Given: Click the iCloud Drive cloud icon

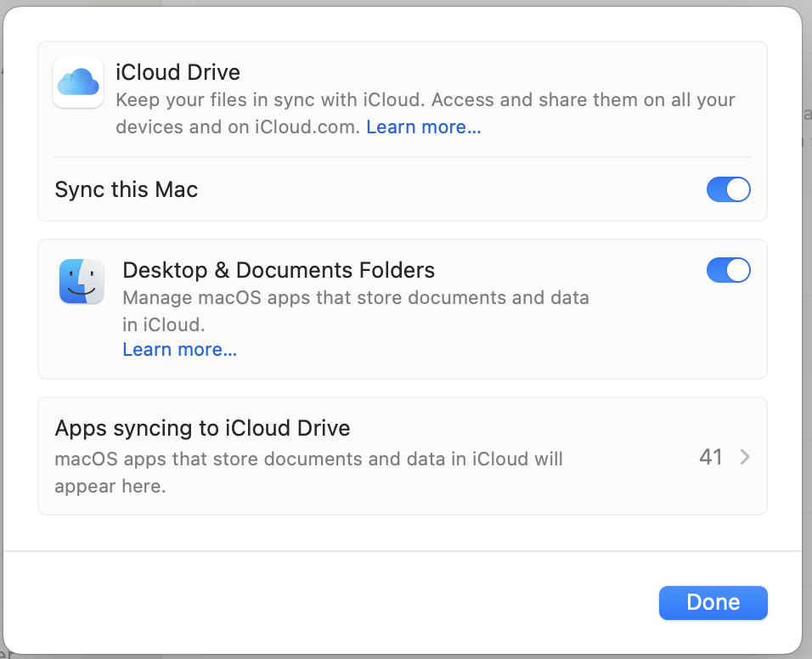Looking at the screenshot, I should (78, 82).
